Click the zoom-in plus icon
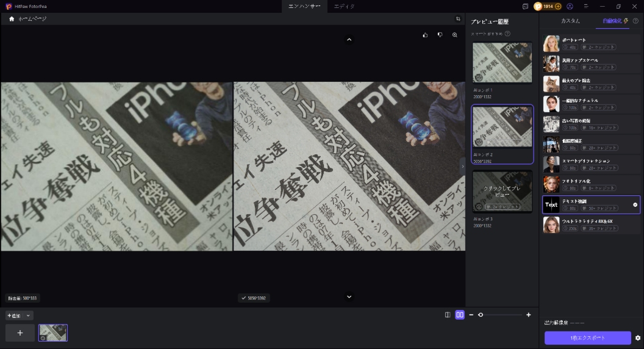This screenshot has width=644, height=349. click(x=528, y=315)
